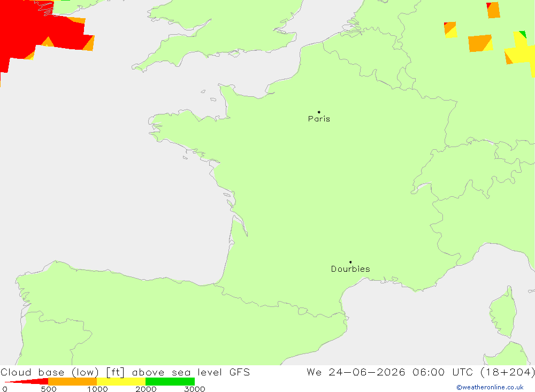Click the '(18+204)' model run text

tap(507, 372)
